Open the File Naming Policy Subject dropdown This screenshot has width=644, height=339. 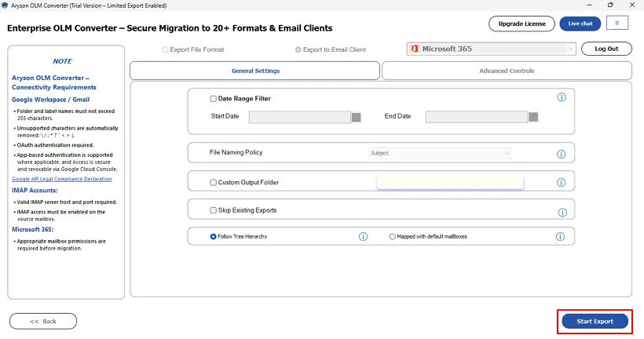(x=440, y=153)
